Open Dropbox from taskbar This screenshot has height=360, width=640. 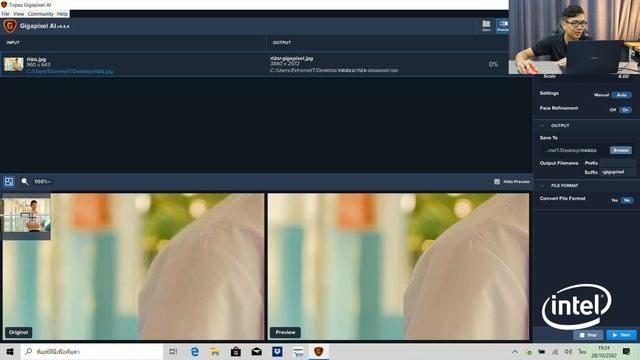click(277, 351)
